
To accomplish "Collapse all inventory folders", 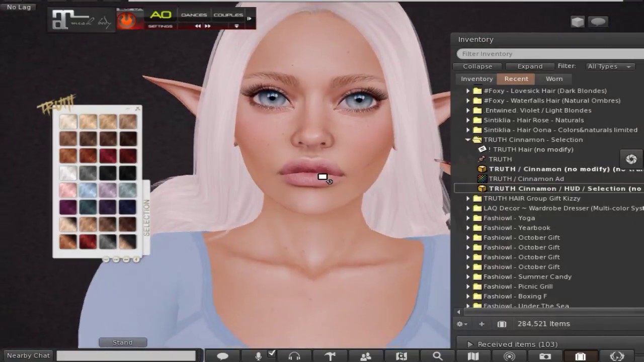I will (477, 66).
